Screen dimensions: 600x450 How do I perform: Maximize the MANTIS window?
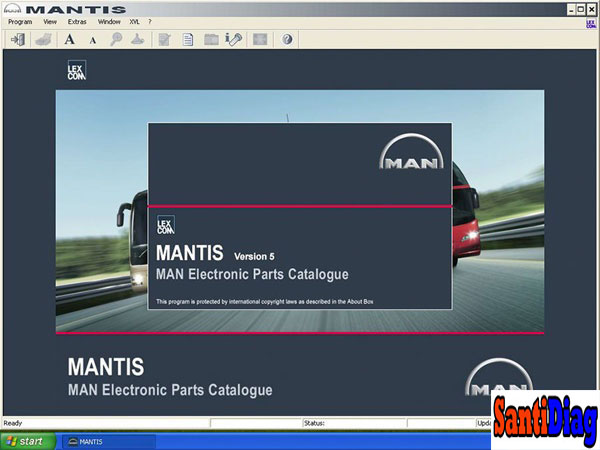pos(581,10)
